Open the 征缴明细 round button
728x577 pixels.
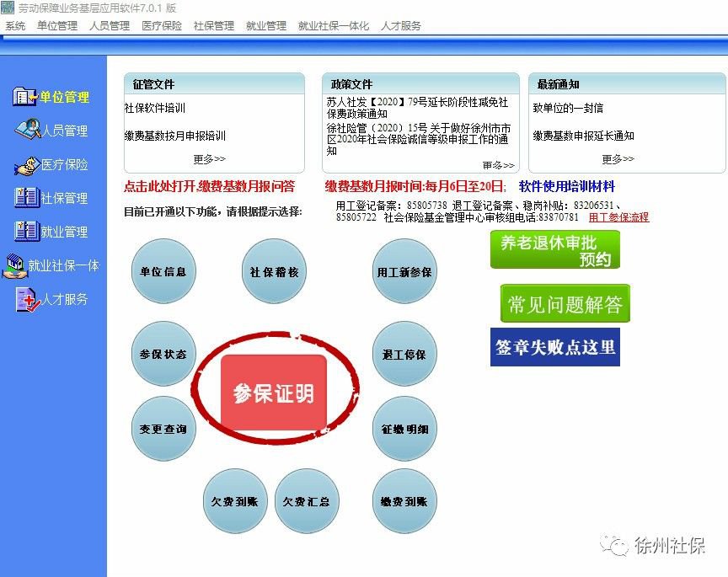coord(404,429)
